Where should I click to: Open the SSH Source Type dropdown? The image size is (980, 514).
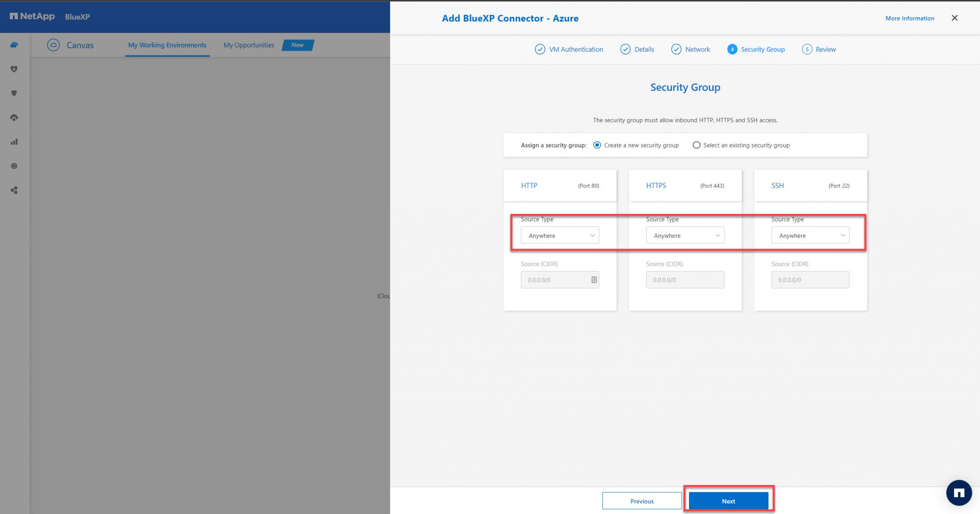(x=810, y=235)
